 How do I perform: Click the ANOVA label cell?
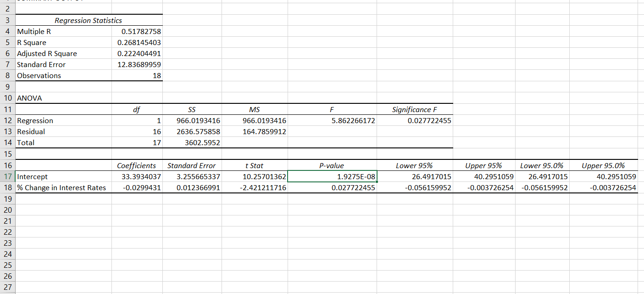(64, 98)
